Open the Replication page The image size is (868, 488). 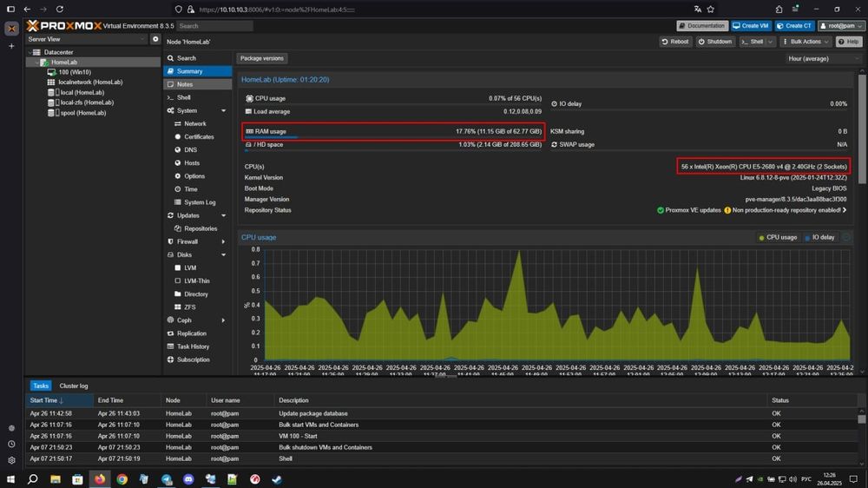pyautogui.click(x=192, y=333)
